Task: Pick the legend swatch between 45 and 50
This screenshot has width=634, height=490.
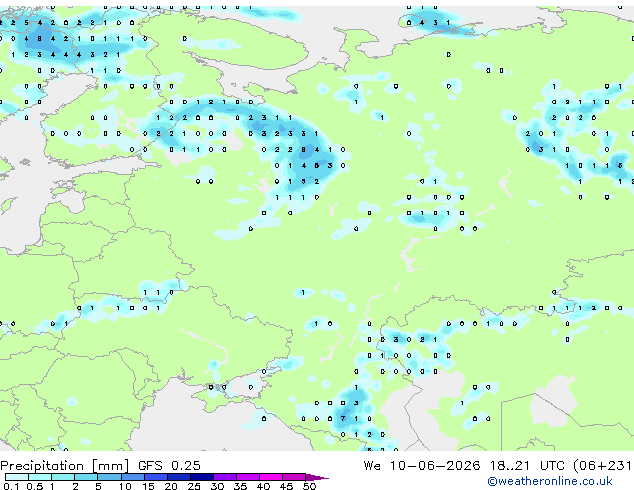Action: click(x=294, y=477)
